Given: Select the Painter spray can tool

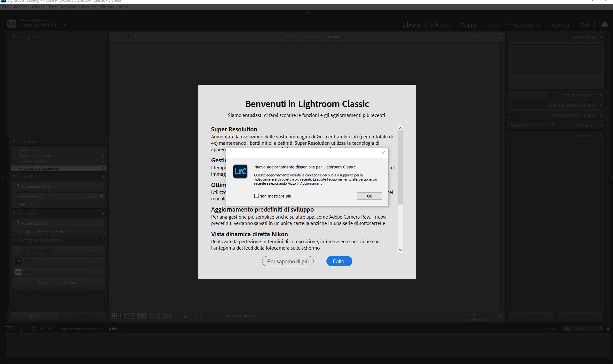Looking at the screenshot, I should coord(185,316).
